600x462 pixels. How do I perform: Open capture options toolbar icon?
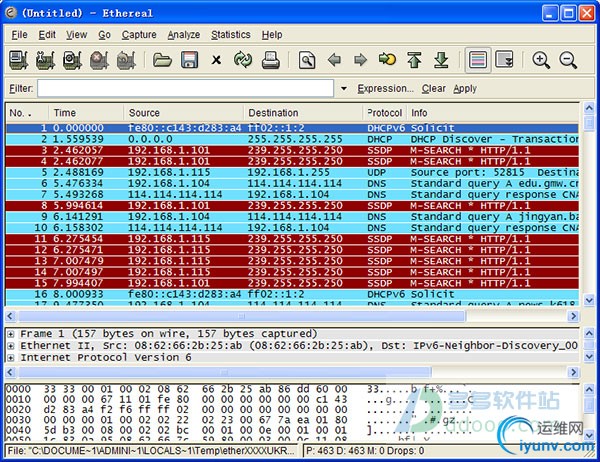pos(45,60)
